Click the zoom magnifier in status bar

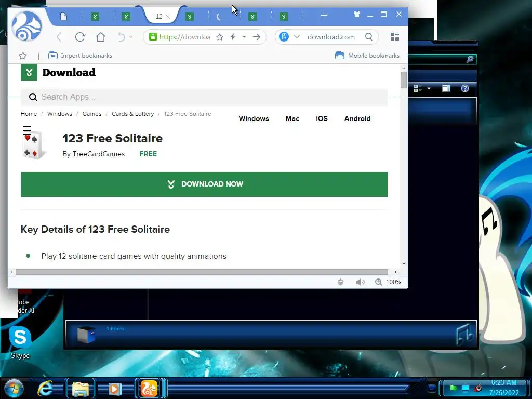point(378,282)
